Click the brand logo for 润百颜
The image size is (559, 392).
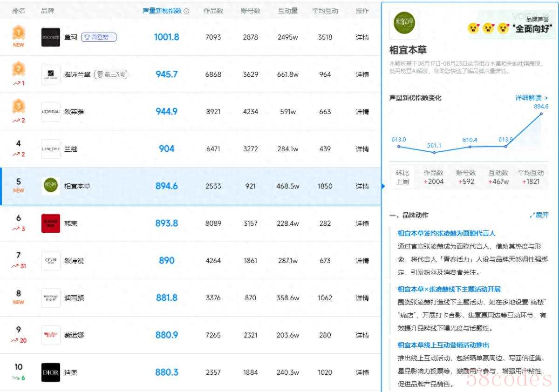[x=50, y=298]
